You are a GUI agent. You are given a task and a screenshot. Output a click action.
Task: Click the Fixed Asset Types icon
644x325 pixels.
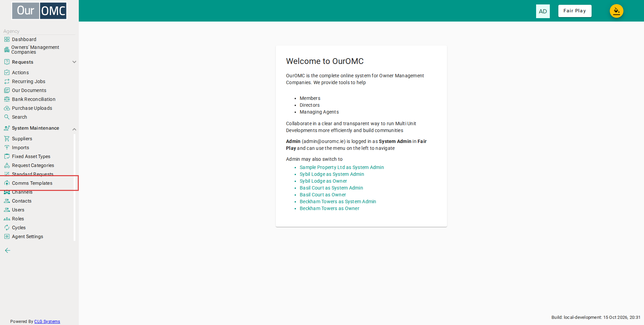[x=7, y=156]
